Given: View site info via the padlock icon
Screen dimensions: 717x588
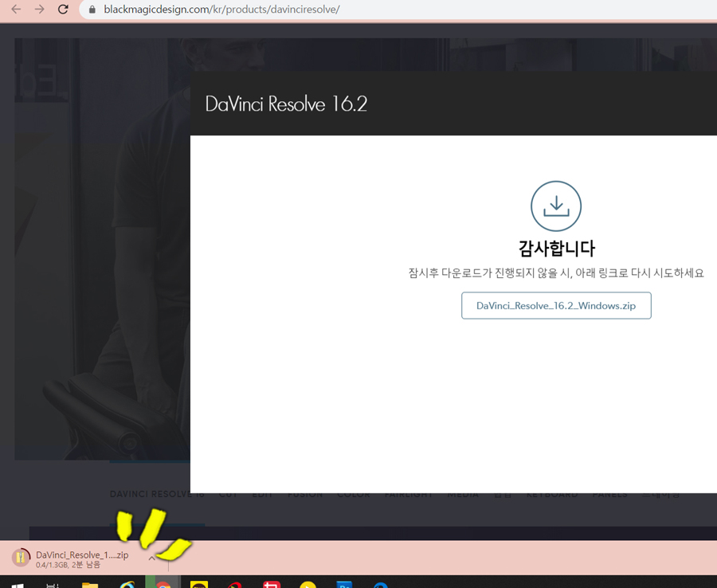Looking at the screenshot, I should [92, 10].
